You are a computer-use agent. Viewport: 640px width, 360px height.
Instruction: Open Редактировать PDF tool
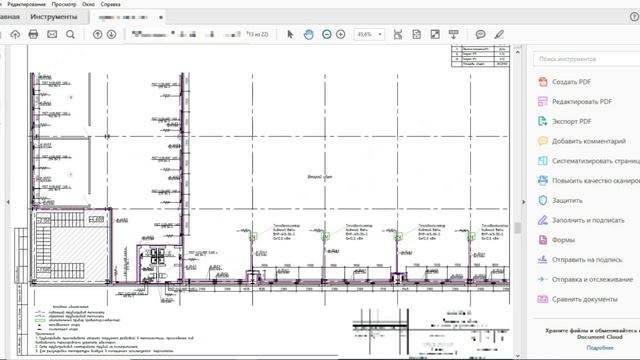[582, 102]
